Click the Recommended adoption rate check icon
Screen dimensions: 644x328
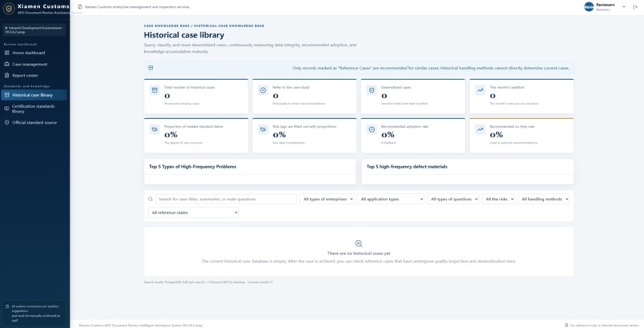click(372, 129)
